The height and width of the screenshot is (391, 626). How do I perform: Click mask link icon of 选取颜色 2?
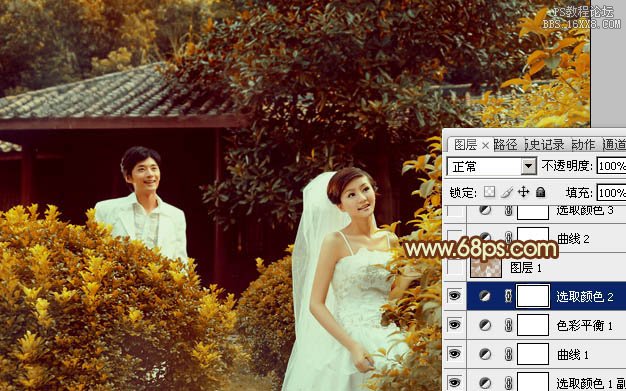[x=508, y=296]
